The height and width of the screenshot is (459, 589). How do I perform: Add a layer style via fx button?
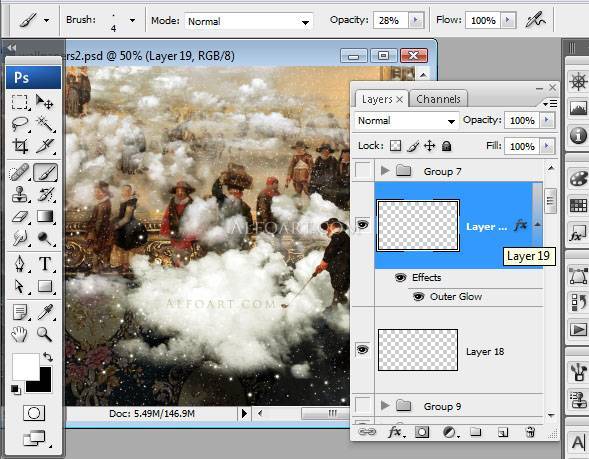coord(396,432)
